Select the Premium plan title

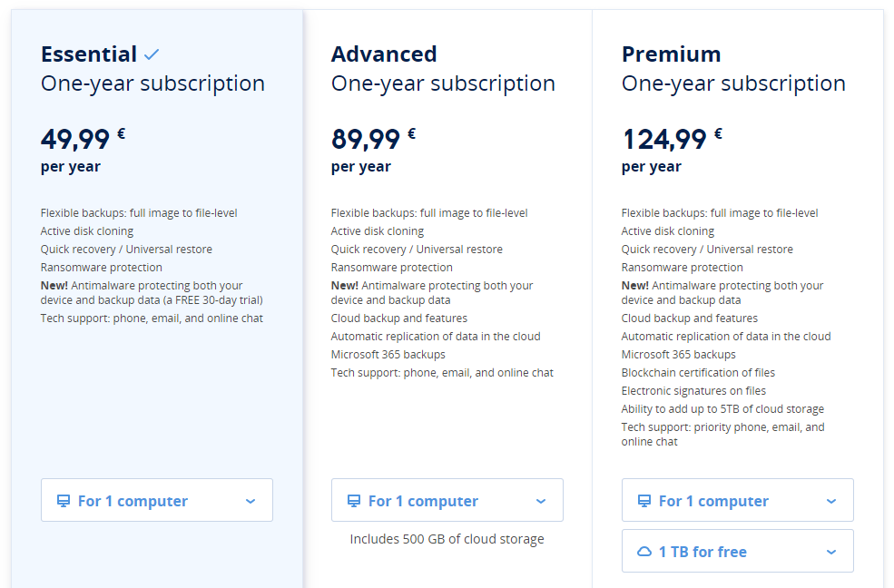671,54
